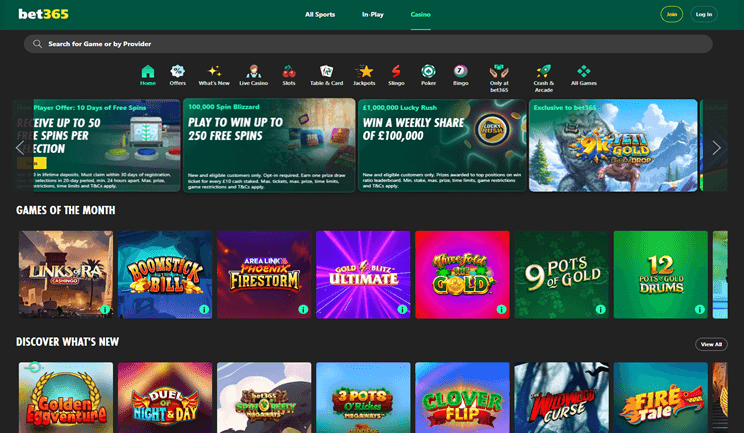Launch the Spin O'Reely Megaways tile
Viewport: 744px width, 433px height.
(264, 398)
